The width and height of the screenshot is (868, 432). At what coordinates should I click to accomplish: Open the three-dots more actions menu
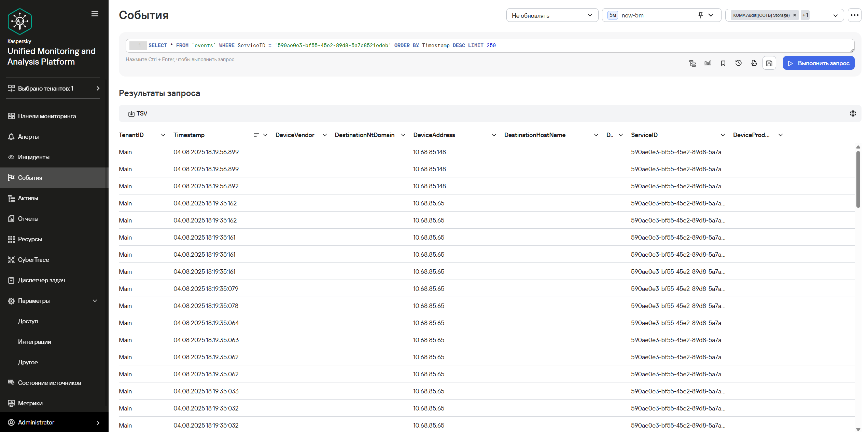854,15
